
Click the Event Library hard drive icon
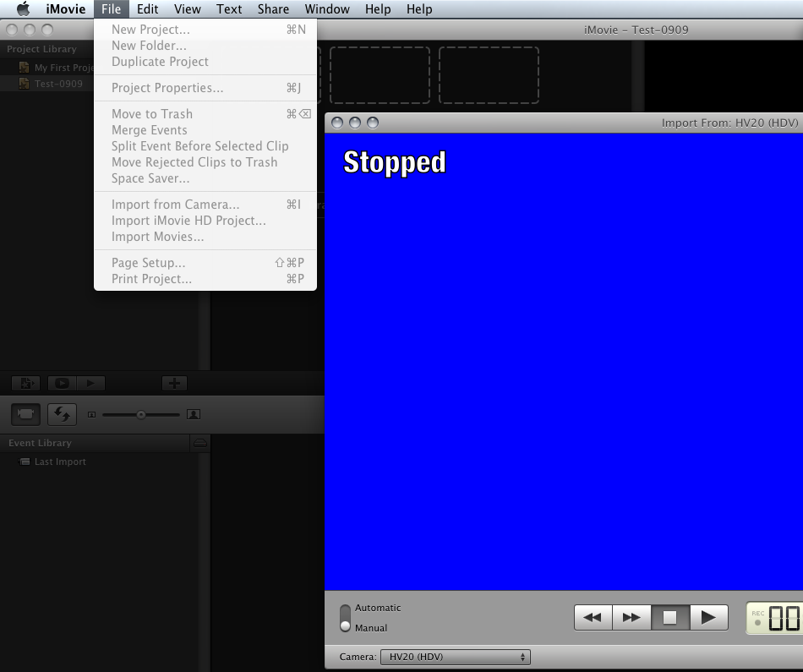(x=200, y=443)
